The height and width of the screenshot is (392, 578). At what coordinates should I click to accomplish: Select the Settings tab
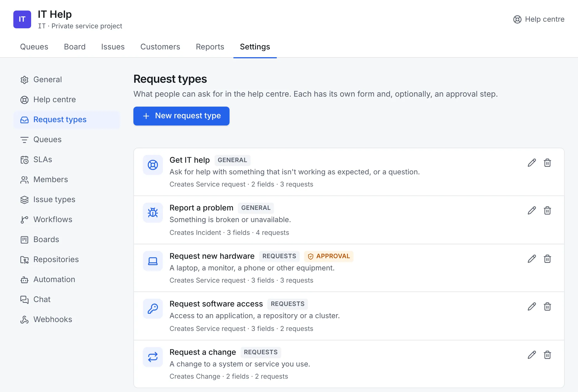click(255, 47)
